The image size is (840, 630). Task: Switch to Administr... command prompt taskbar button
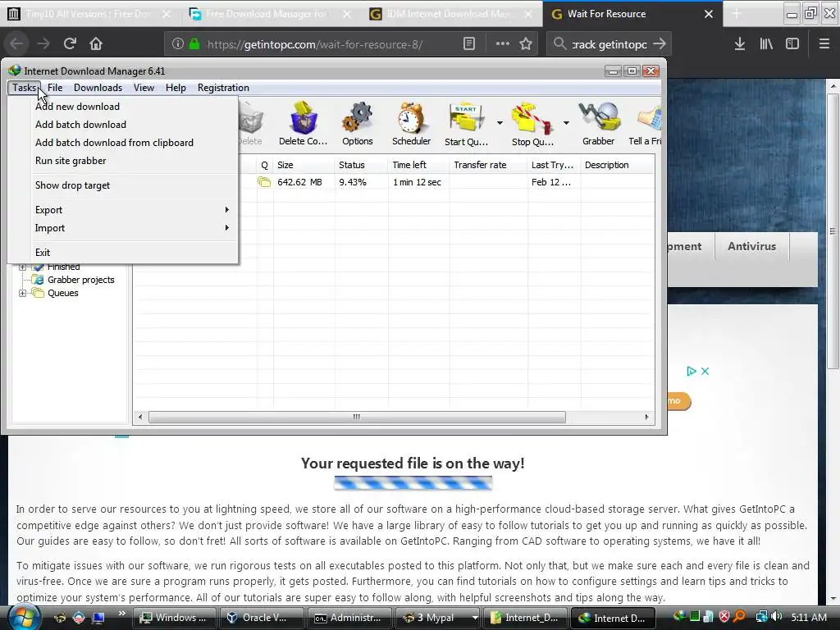pos(348,618)
